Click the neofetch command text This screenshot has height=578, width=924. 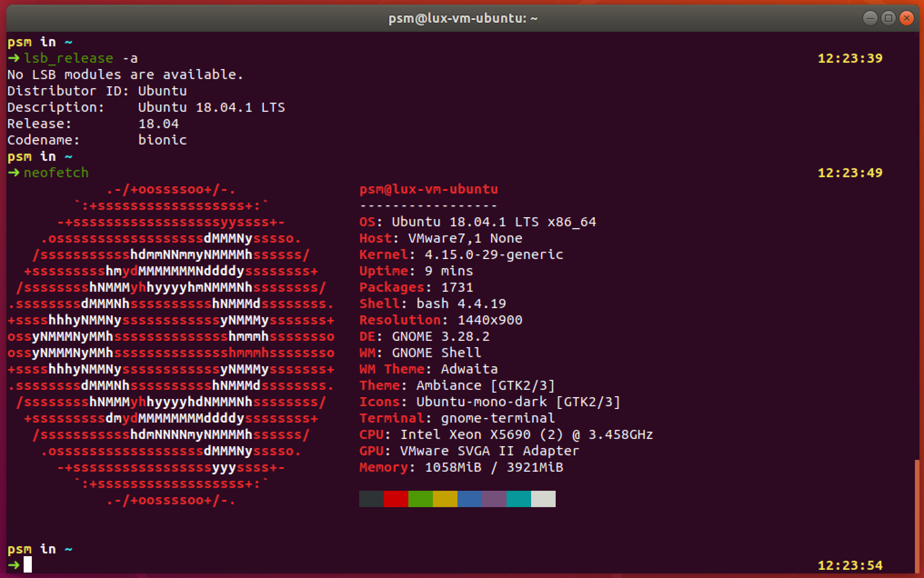(56, 173)
